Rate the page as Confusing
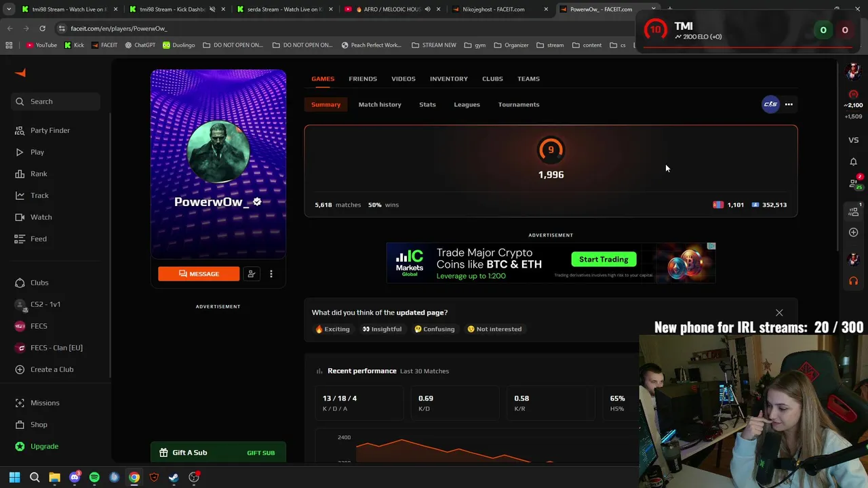This screenshot has height=488, width=868. pos(435,329)
